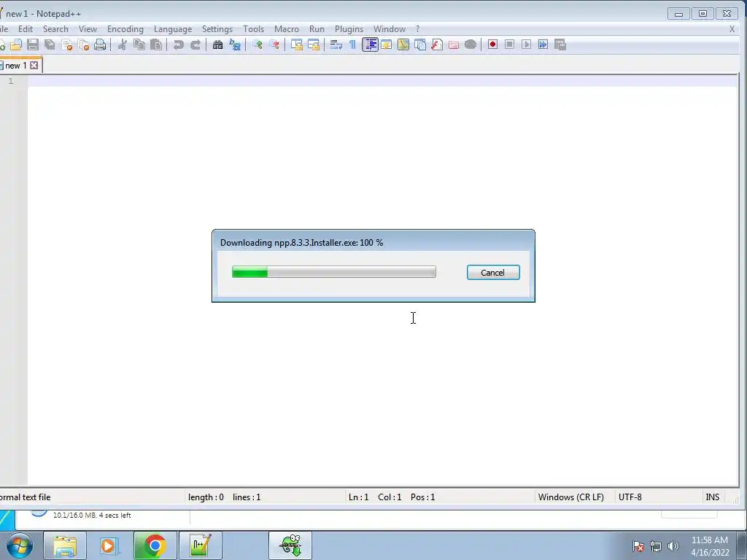Open the Macro menu
Image resolution: width=747 pixels, height=560 pixels.
click(x=286, y=29)
